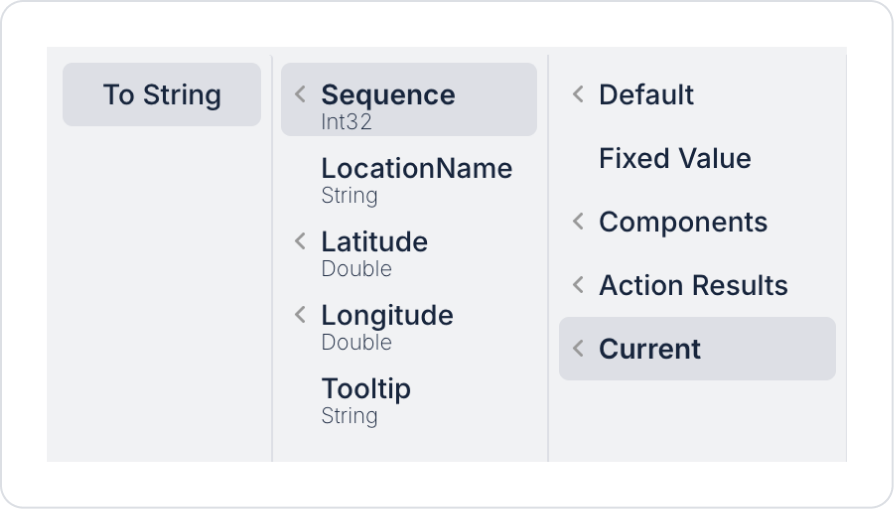Expand the Current submenu chevron
This screenshot has height=509, width=894.
578,349
